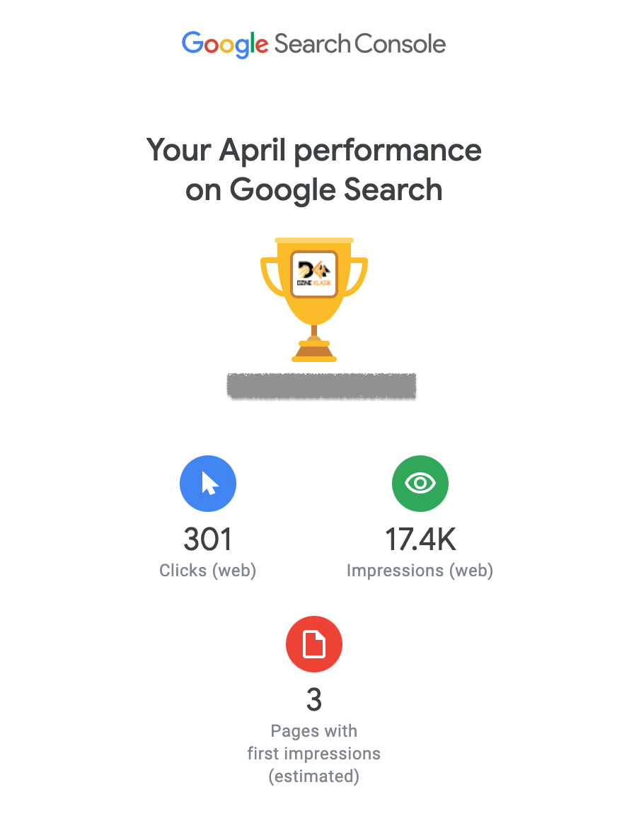The width and height of the screenshot is (634, 840).
Task: Select the Search Console header text
Action: (360, 45)
